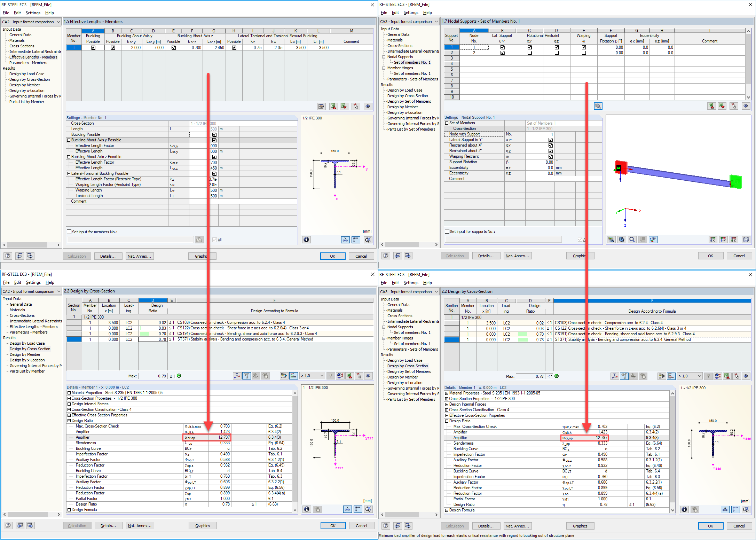Uncheck Warping restraint for Support 1
This screenshot has height=540, width=756.
pyautogui.click(x=584, y=47)
